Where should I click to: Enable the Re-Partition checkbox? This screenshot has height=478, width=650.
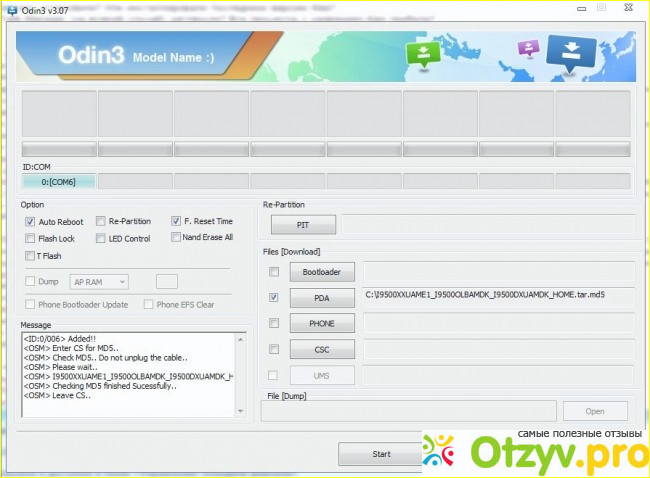point(101,221)
